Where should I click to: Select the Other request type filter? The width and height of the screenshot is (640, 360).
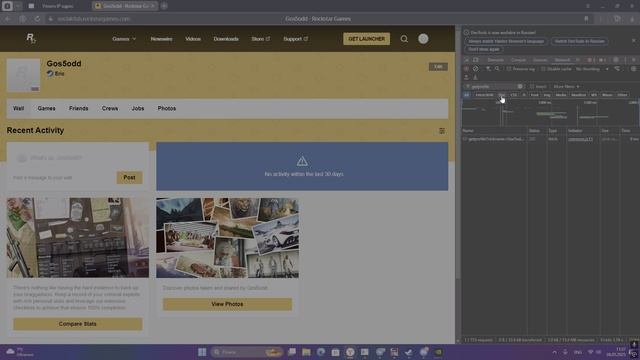tap(622, 95)
